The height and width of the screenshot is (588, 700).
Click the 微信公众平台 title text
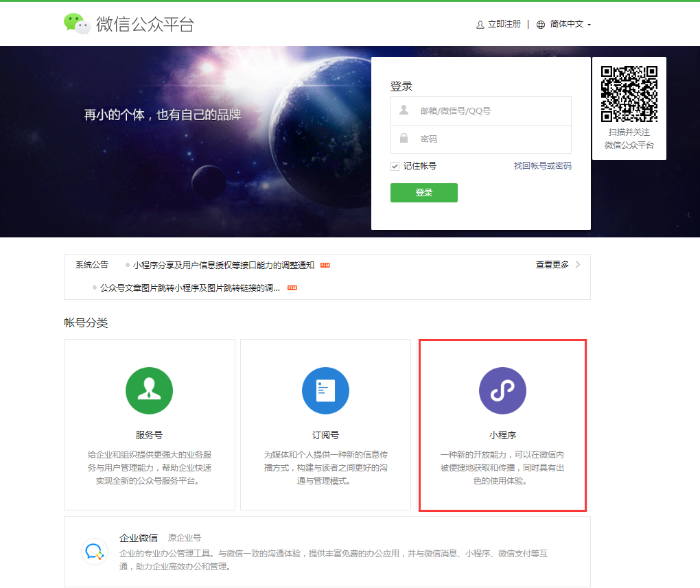145,24
